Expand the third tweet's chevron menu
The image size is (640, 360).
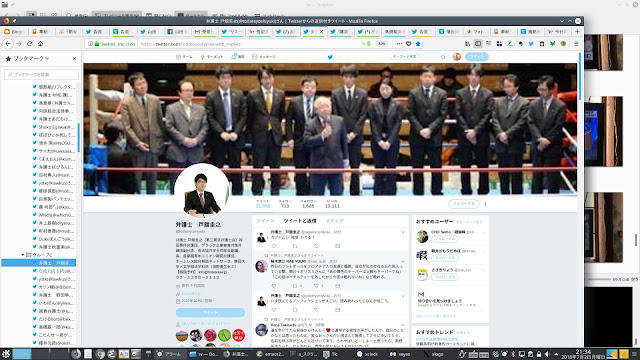tap(403, 296)
